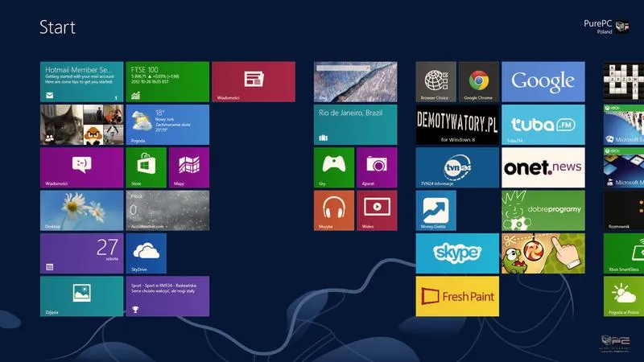Open the SkyDrive tile
This screenshot has width=644, height=362.
click(147, 253)
